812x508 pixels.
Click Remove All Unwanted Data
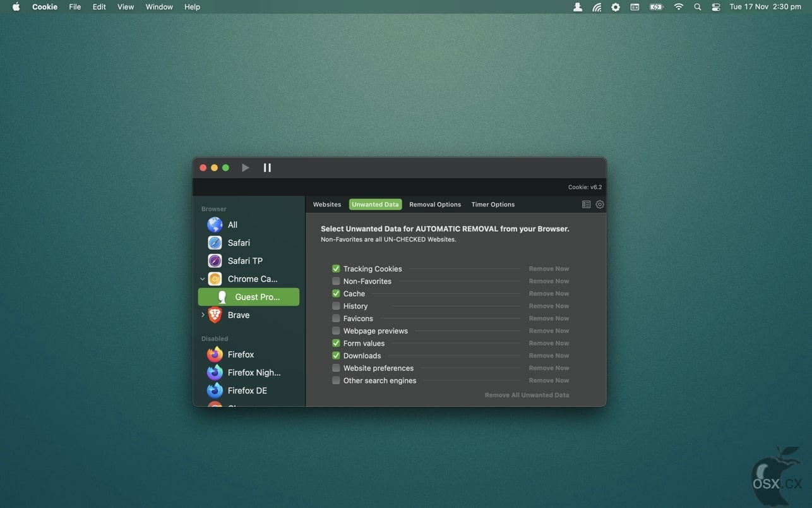click(x=527, y=395)
